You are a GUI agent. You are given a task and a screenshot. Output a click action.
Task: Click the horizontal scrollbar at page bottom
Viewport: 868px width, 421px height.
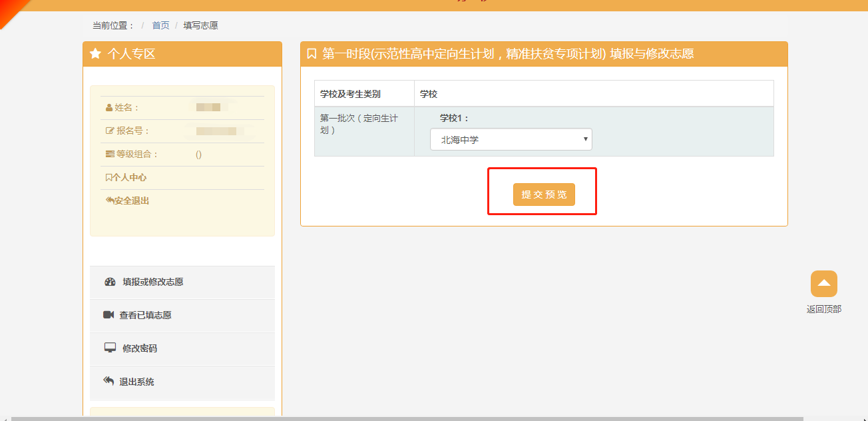(406, 418)
